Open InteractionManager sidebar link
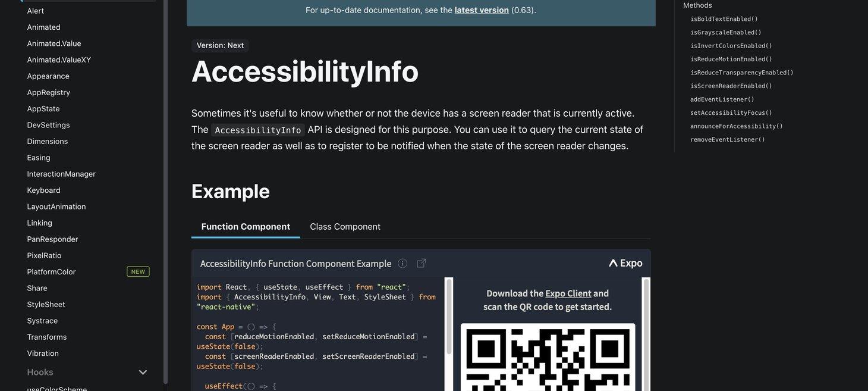The image size is (868, 391). (x=61, y=174)
